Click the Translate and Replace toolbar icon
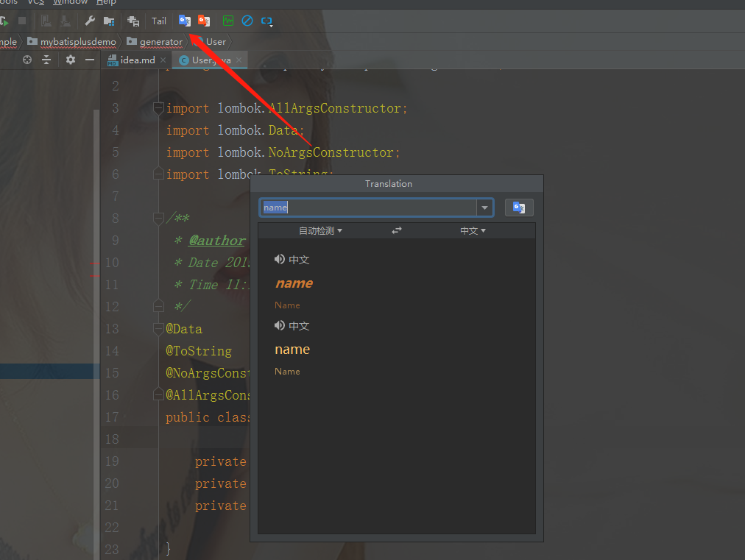 click(204, 21)
